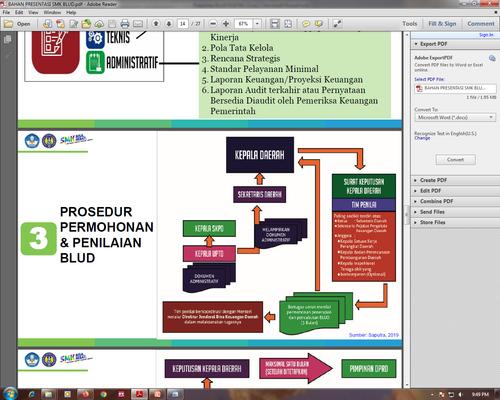Open the File menu
The image size is (500, 400).
click(x=6, y=12)
